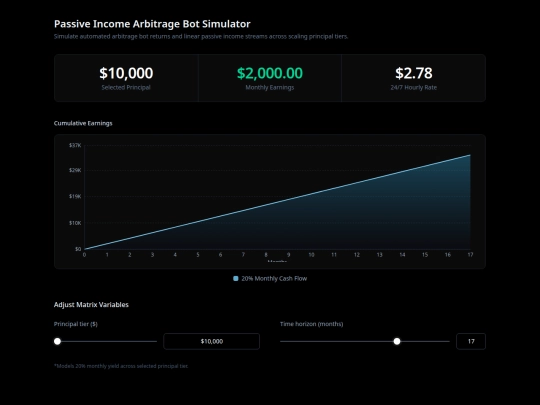540x405 pixels.
Task: Click the $19K gridline label
Action: 75,196
